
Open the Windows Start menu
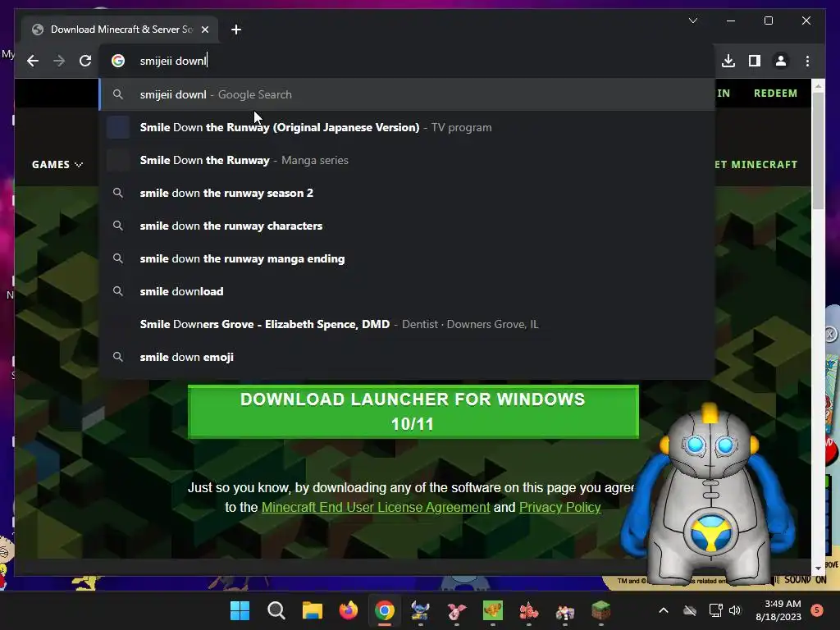point(240,610)
